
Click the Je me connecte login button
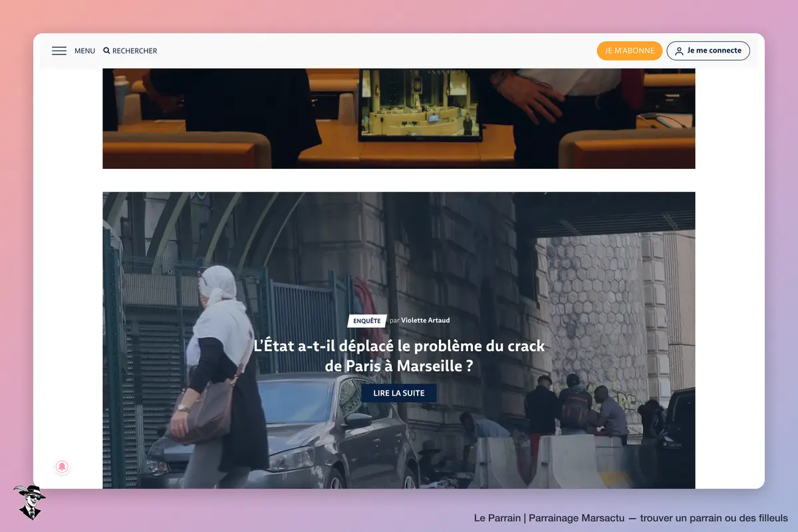tap(708, 51)
